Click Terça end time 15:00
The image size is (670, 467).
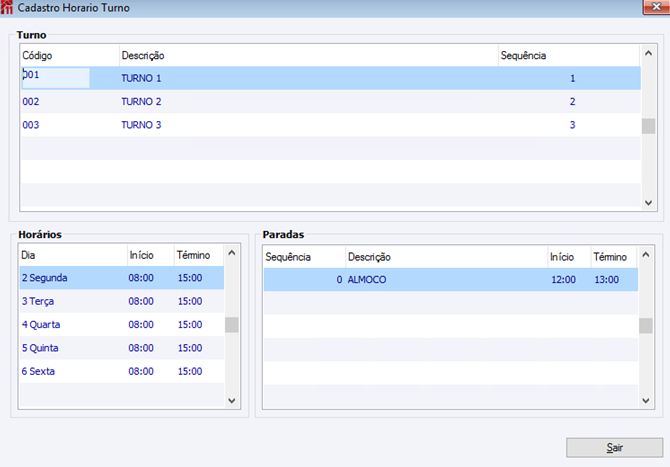[x=190, y=301]
